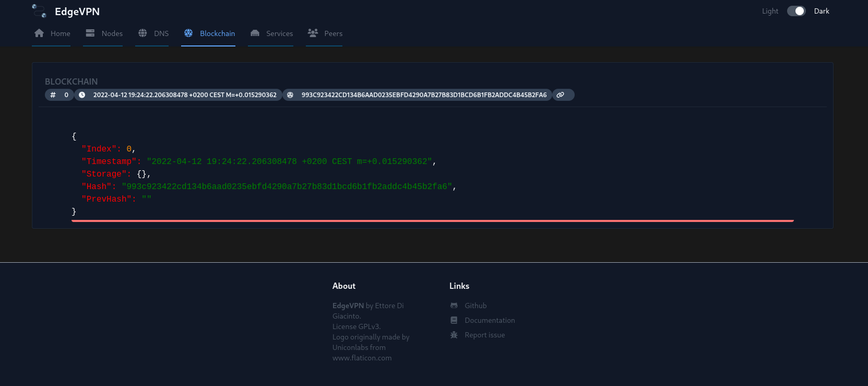Click the Services icon

click(255, 33)
